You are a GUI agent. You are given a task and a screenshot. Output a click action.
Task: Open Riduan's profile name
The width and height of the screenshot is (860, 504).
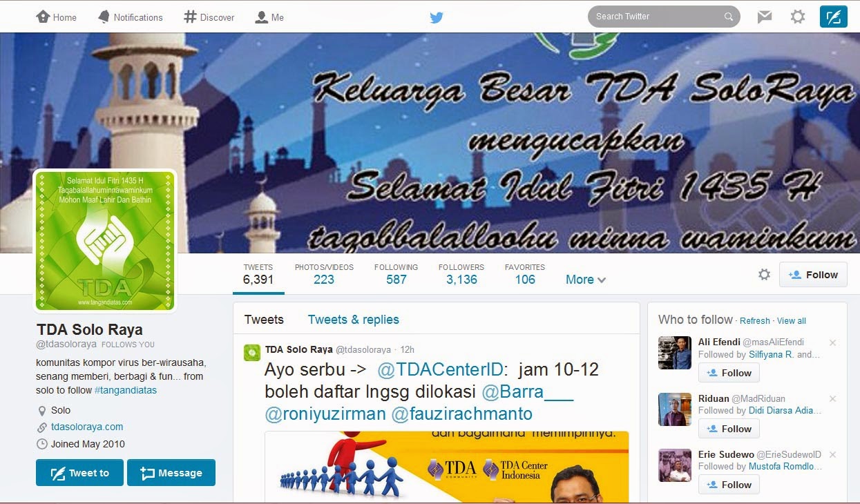(x=714, y=398)
